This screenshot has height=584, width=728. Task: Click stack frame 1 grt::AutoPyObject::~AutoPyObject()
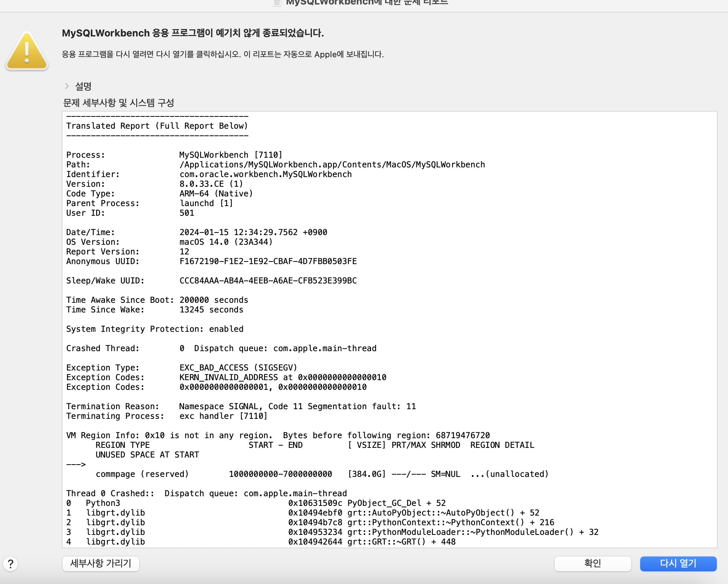coord(303,513)
